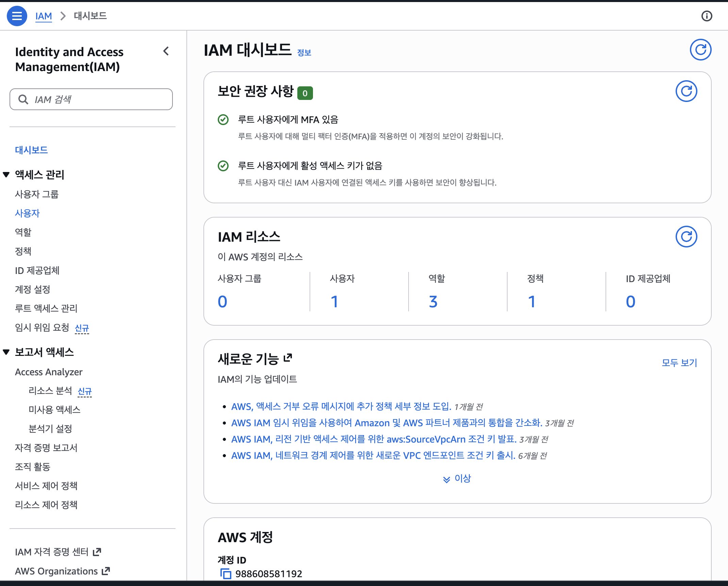The width and height of the screenshot is (728, 586).
Task: Refresh the IAM 대시보드 page
Action: tap(700, 50)
